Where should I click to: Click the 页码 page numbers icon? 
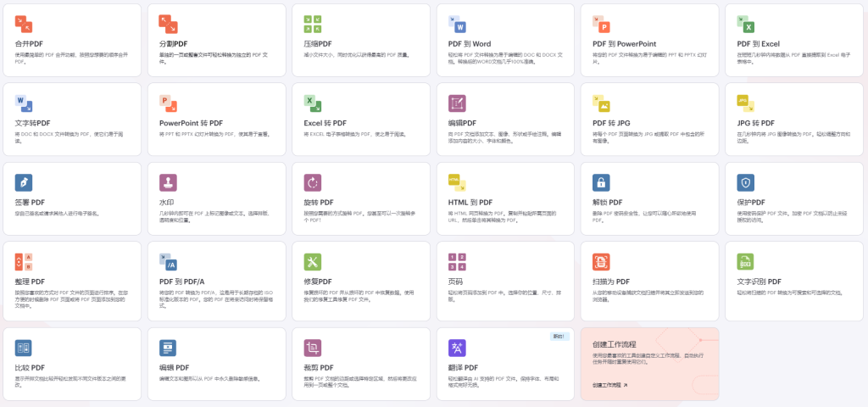coord(456,261)
